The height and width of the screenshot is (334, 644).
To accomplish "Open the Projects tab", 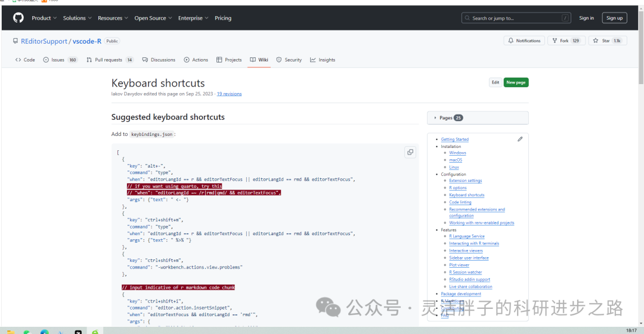I will pyautogui.click(x=229, y=60).
